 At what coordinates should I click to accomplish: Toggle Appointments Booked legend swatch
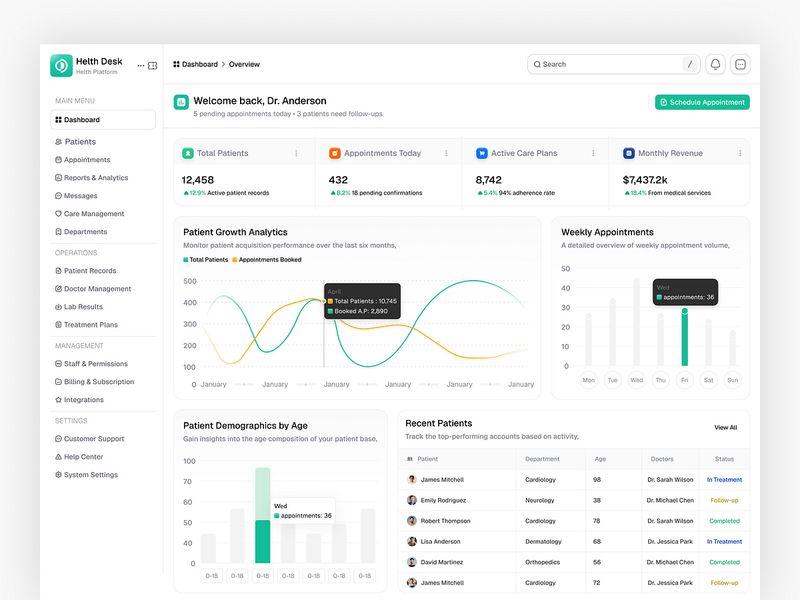(x=235, y=260)
